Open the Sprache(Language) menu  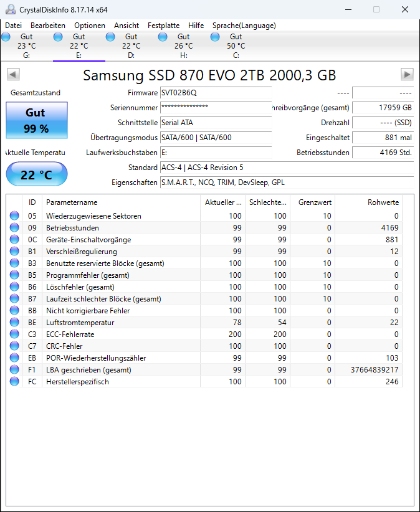tap(244, 26)
